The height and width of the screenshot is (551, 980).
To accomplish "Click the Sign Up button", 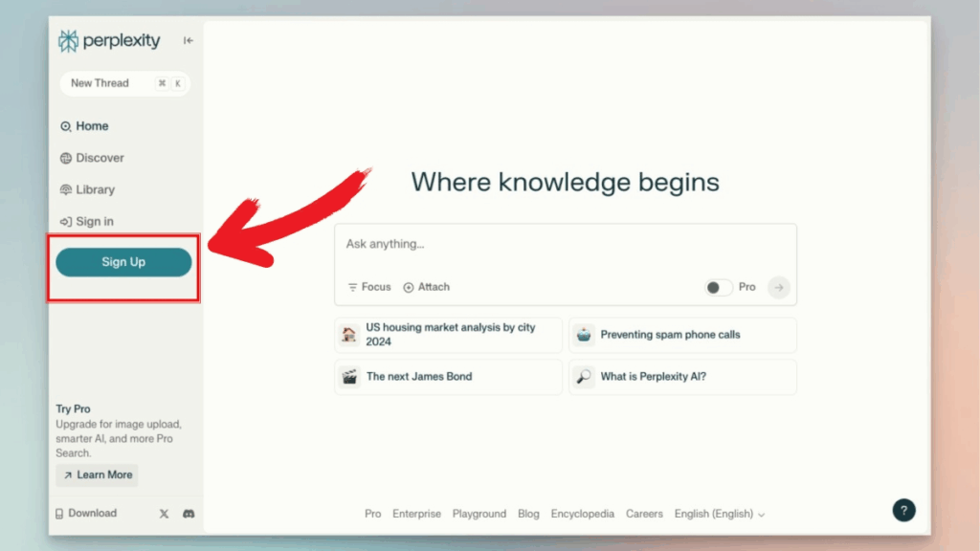I will coord(123,262).
